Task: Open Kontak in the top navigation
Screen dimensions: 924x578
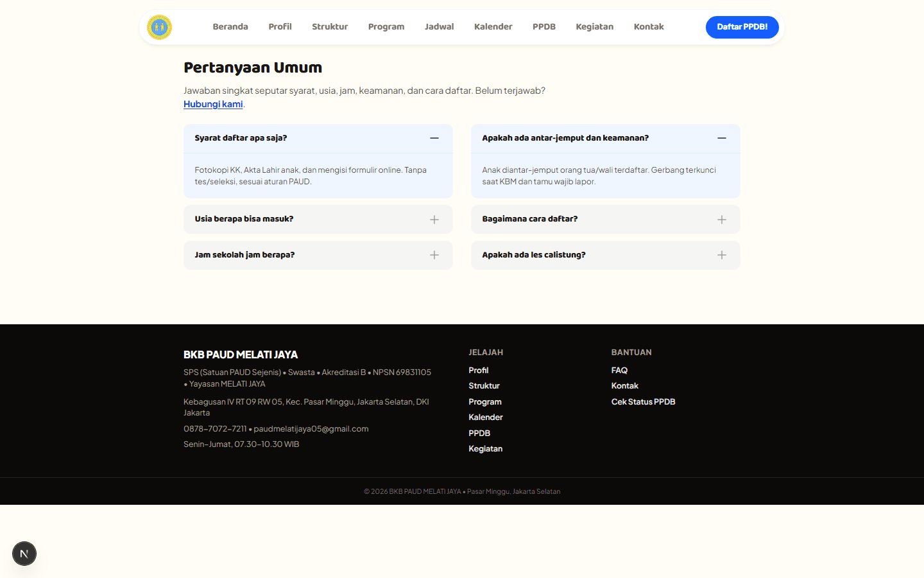Action: coord(649,27)
